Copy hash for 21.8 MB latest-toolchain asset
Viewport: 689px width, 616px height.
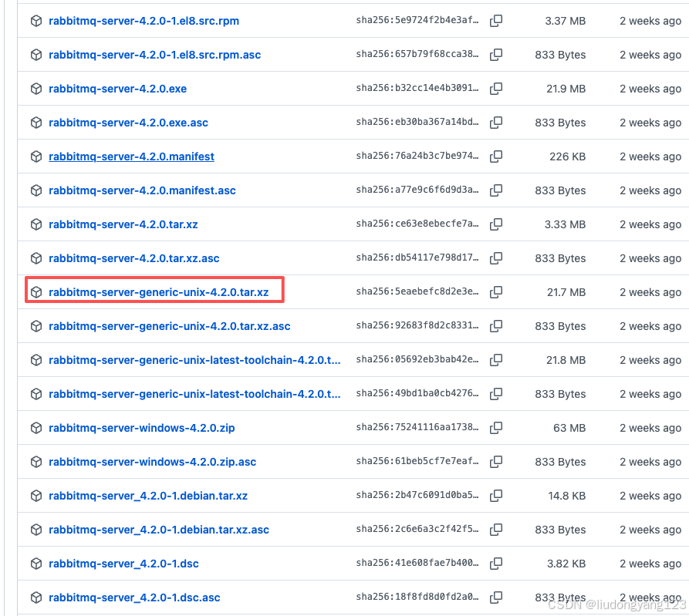click(496, 359)
